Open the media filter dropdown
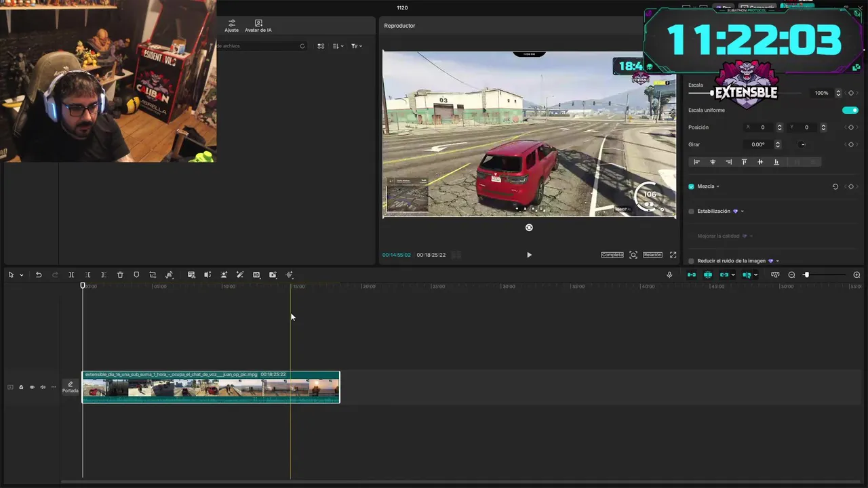The image size is (868, 488). [x=357, y=46]
